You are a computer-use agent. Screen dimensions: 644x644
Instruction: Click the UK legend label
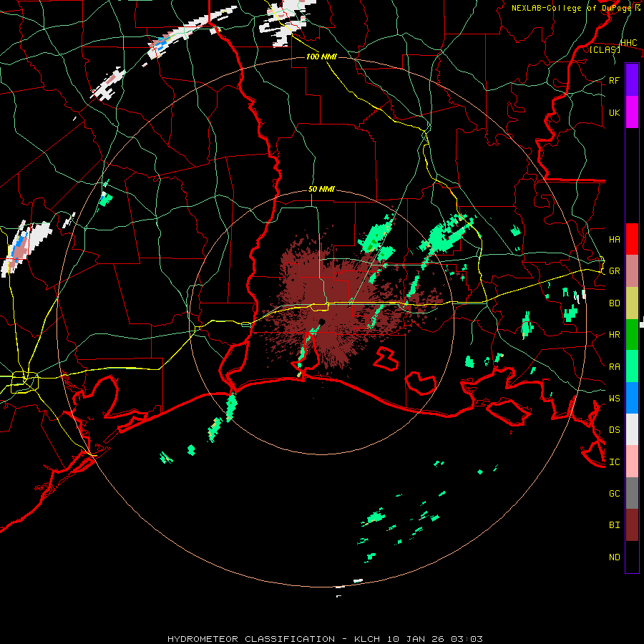614,112
